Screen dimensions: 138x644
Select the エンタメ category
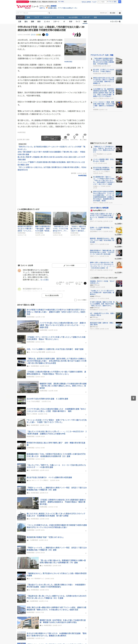click(47, 21)
